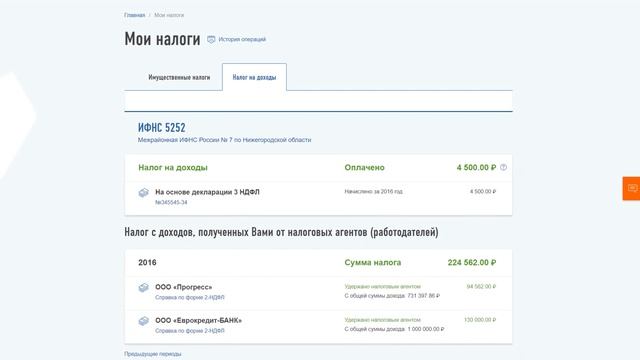
Task: Click the 2016 year label
Action: (147, 262)
